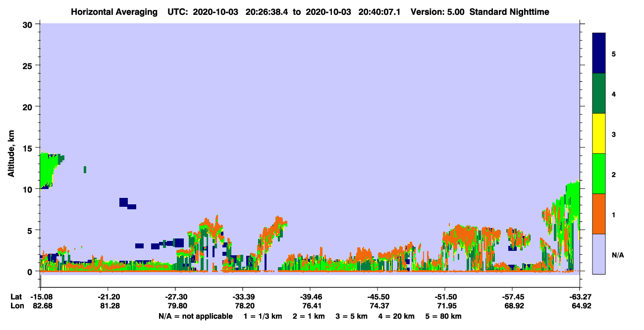Click the latitude value -57.45
This screenshot has height=330, width=644.
click(x=512, y=297)
